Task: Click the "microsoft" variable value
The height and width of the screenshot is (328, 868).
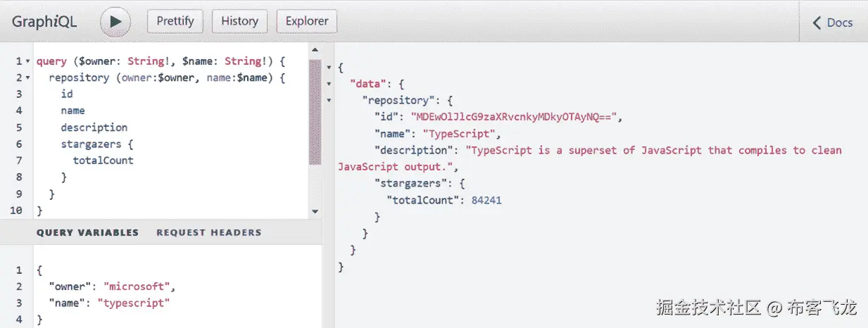Action: click(x=137, y=286)
